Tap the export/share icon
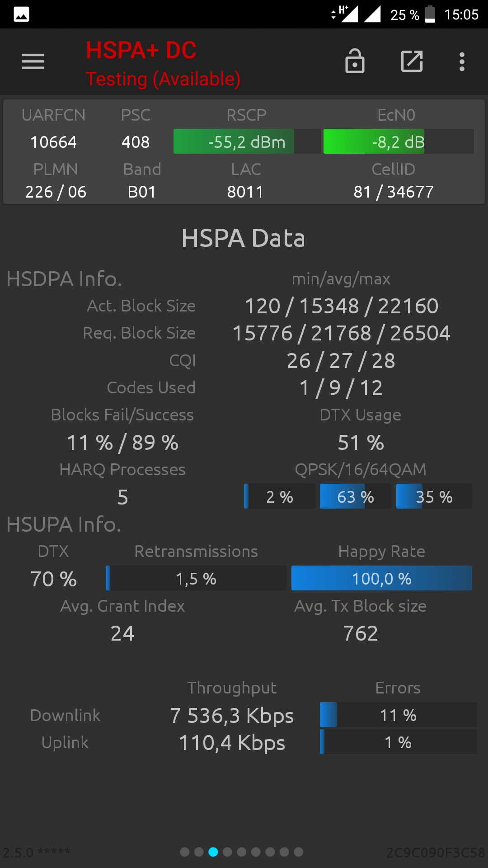Viewport: 488px width, 868px height. [x=412, y=61]
